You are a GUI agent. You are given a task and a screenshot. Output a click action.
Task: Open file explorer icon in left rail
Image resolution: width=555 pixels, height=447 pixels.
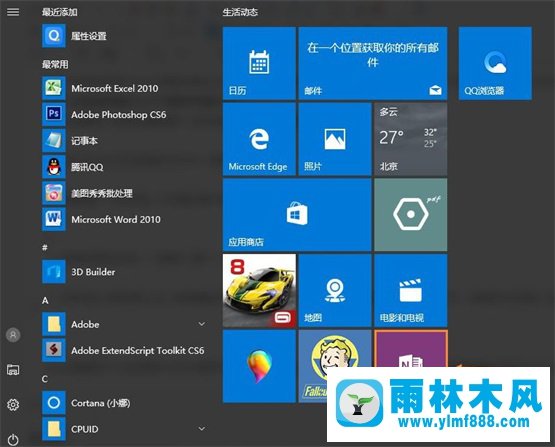click(x=13, y=370)
